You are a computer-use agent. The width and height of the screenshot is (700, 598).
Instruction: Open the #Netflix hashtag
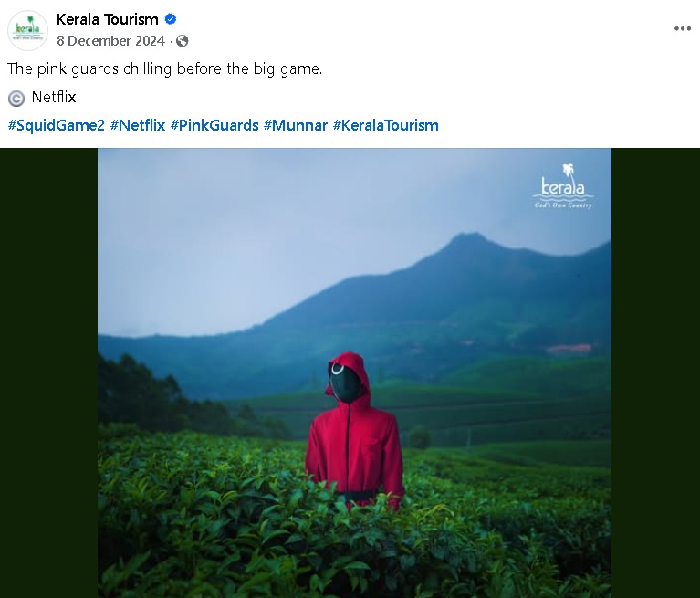pyautogui.click(x=138, y=125)
